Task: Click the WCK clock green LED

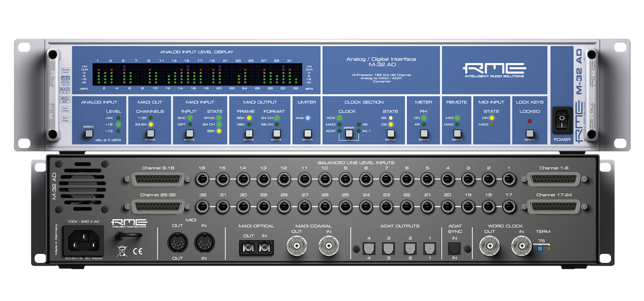Action: tap(340, 117)
